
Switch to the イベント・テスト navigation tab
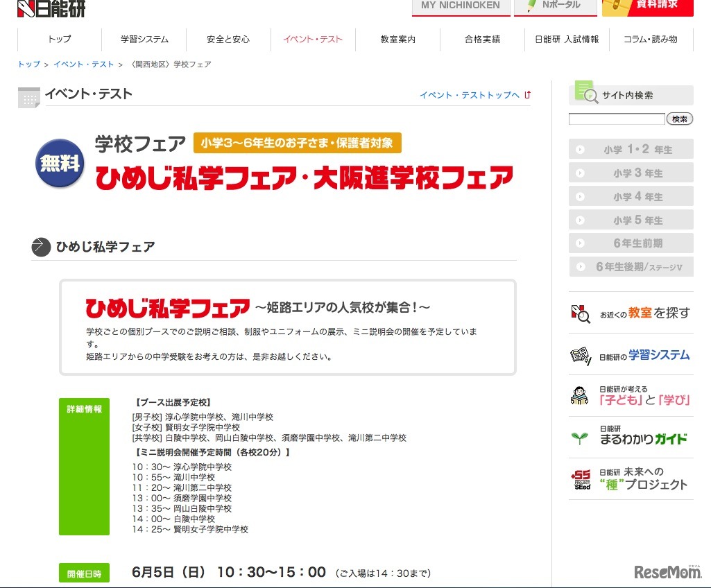coord(312,40)
